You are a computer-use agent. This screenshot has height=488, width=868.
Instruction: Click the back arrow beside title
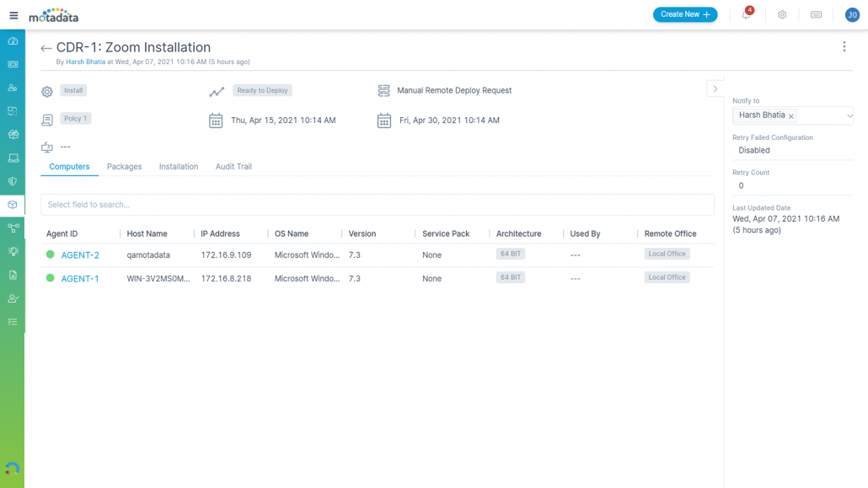[x=46, y=49]
